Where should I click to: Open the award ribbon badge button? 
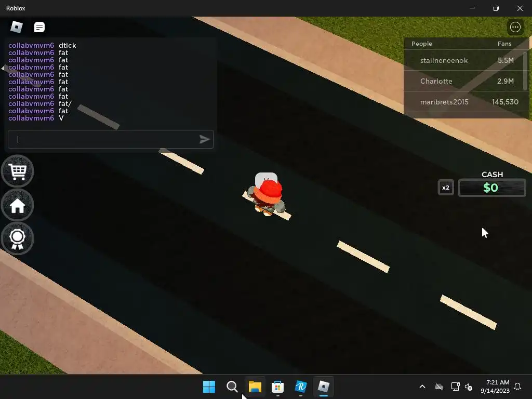(17, 238)
